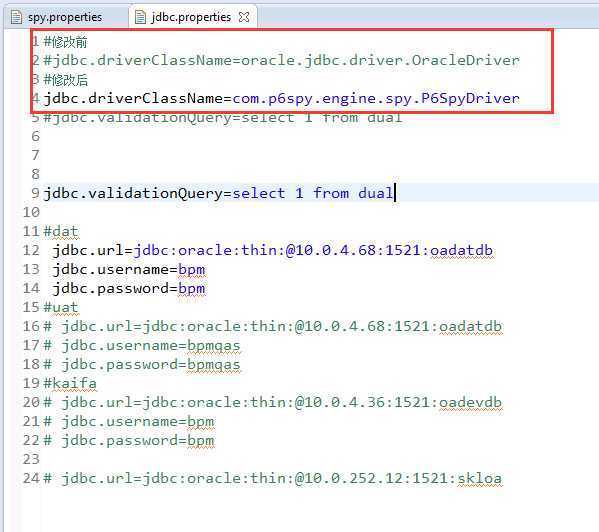Click the active jdbc.validationQuery line 9

click(x=219, y=193)
